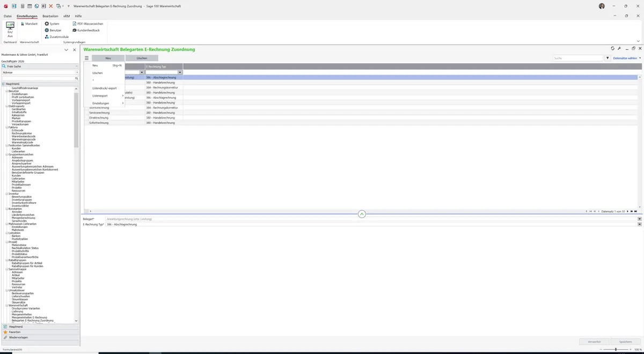Open the Datei menu
This screenshot has height=354, width=644.
click(x=8, y=16)
